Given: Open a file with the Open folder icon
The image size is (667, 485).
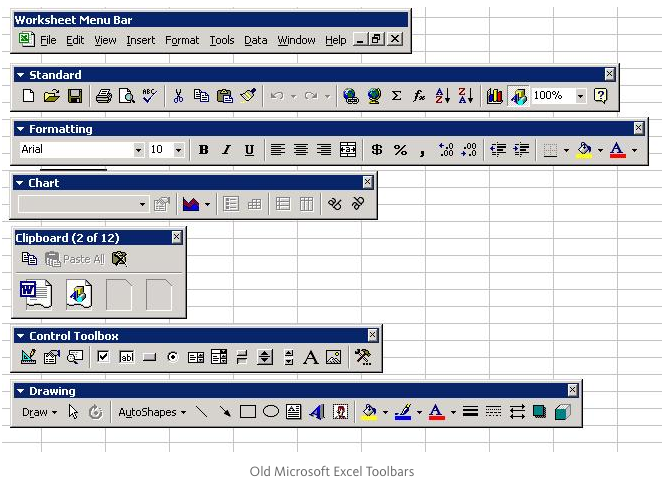Looking at the screenshot, I should tap(51, 96).
